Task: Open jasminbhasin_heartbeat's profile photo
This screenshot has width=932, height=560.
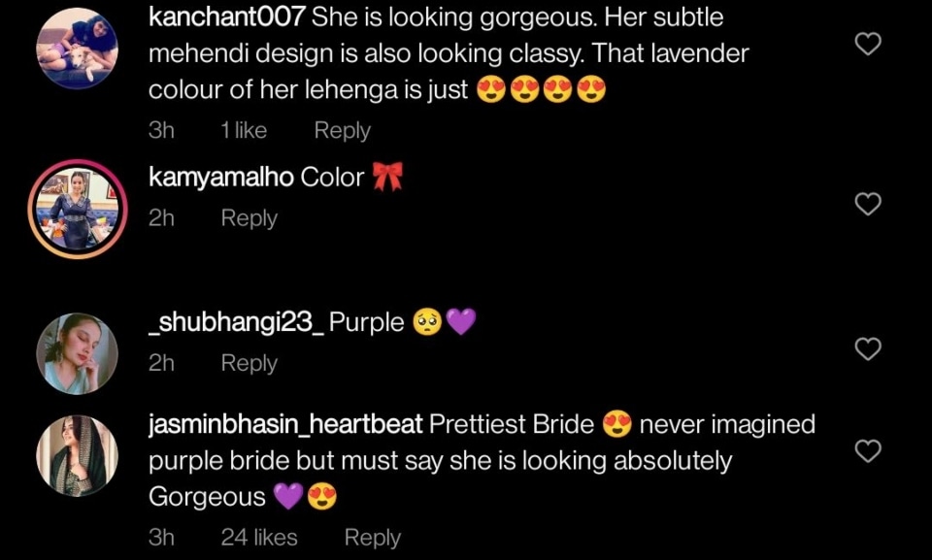Action: point(78,455)
